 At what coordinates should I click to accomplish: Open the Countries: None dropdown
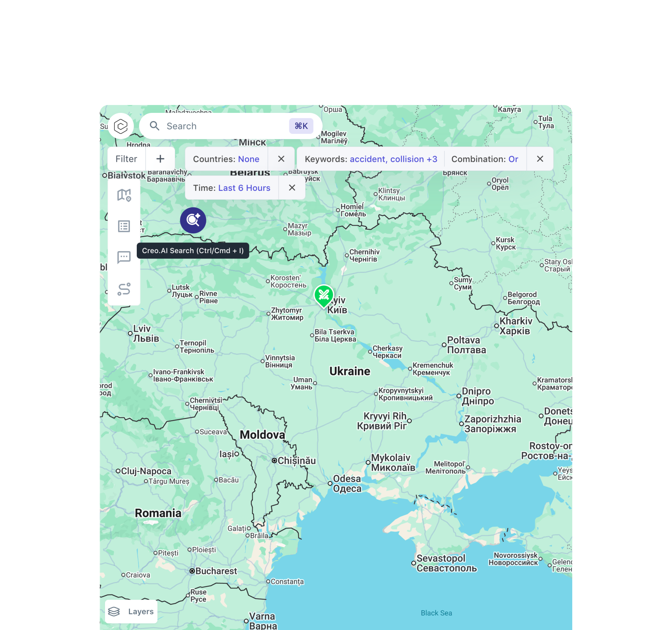pos(226,159)
